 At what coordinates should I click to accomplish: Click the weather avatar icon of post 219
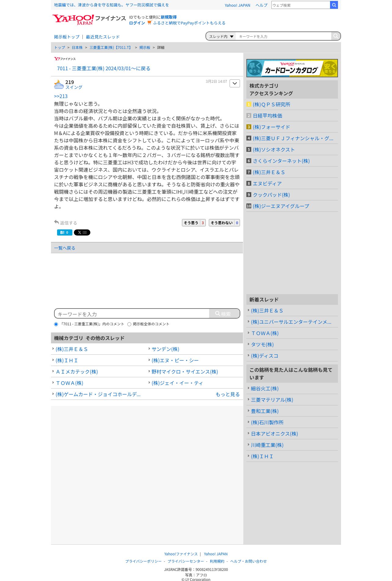click(59, 84)
